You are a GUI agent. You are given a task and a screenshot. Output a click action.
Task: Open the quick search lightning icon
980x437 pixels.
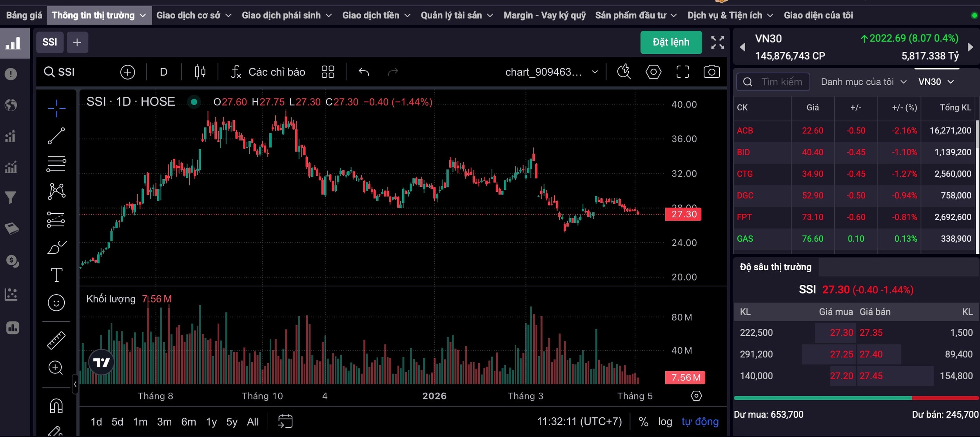pyautogui.click(x=624, y=72)
